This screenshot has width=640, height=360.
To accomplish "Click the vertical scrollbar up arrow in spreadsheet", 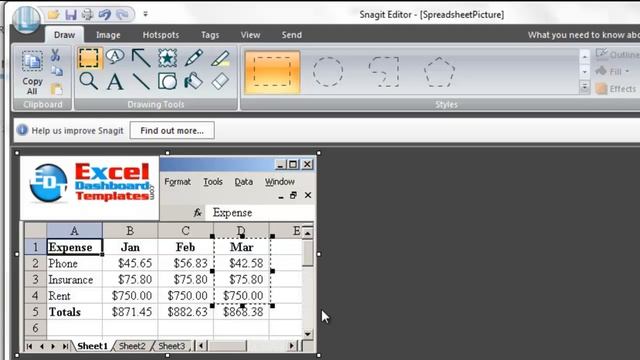I will coord(308,233).
